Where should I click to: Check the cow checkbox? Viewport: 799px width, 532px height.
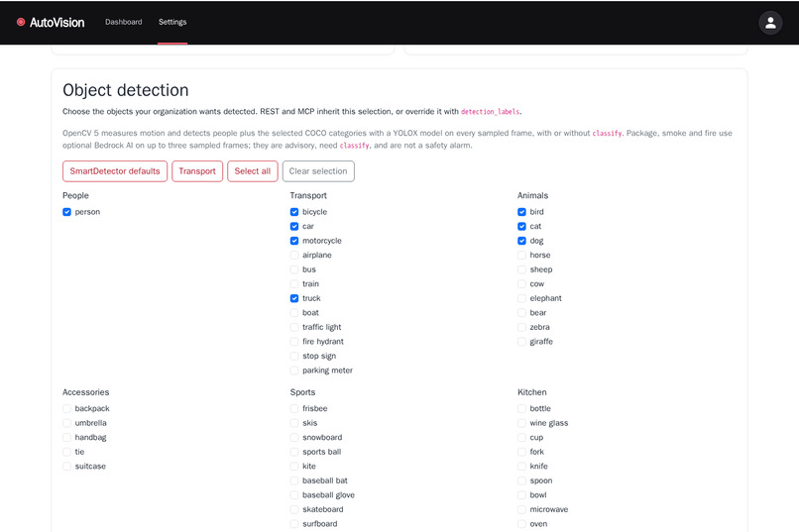click(521, 284)
